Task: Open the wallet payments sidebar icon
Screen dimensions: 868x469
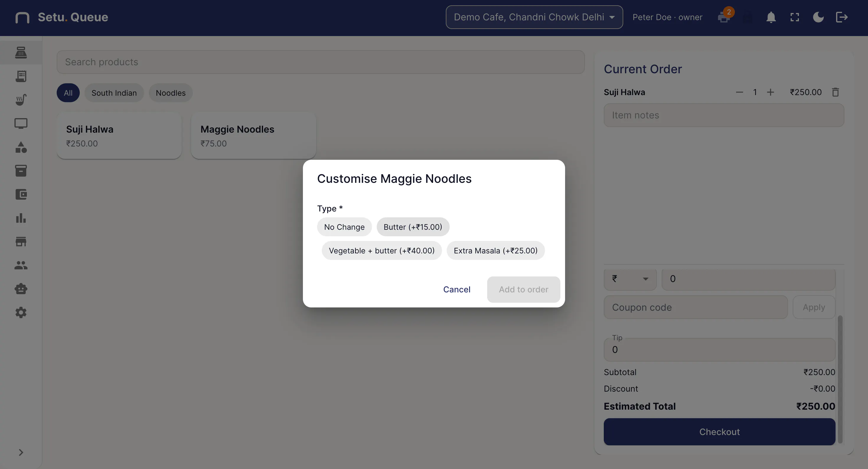Action: pos(21,194)
